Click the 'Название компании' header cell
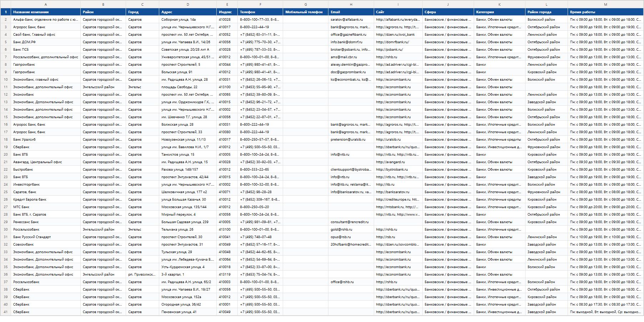Viewport: 644px width, 322px height. (x=46, y=12)
